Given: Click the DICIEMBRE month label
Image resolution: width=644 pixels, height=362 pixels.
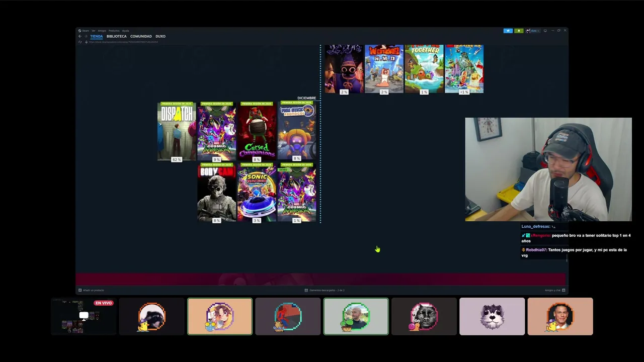Looking at the screenshot, I should click(306, 98).
